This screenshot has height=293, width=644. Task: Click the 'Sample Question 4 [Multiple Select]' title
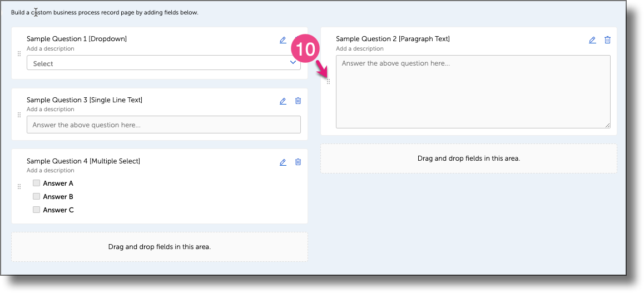point(83,161)
